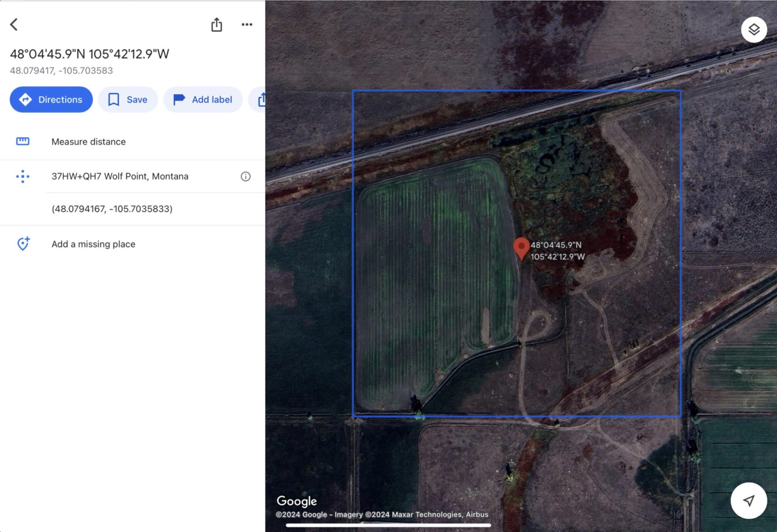
Task: Open info about the plus code
Action: point(245,176)
